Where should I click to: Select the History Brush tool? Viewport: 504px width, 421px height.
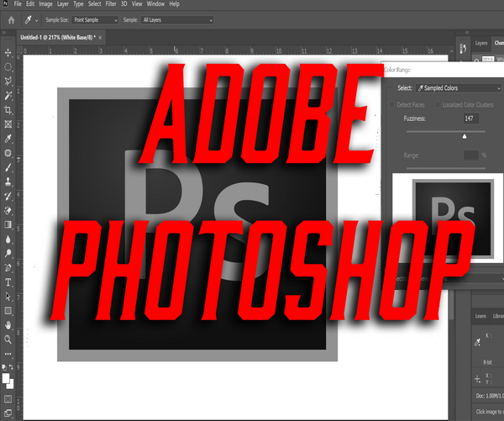8,196
